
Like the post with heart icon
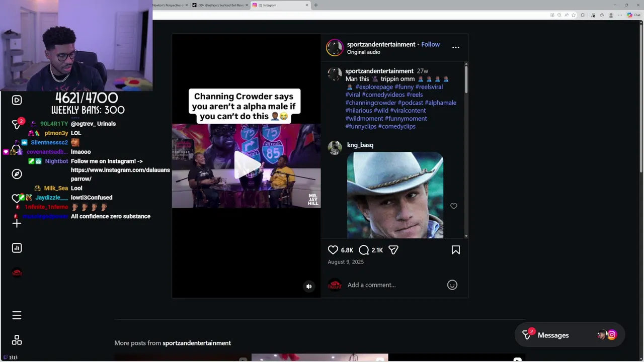click(x=333, y=250)
